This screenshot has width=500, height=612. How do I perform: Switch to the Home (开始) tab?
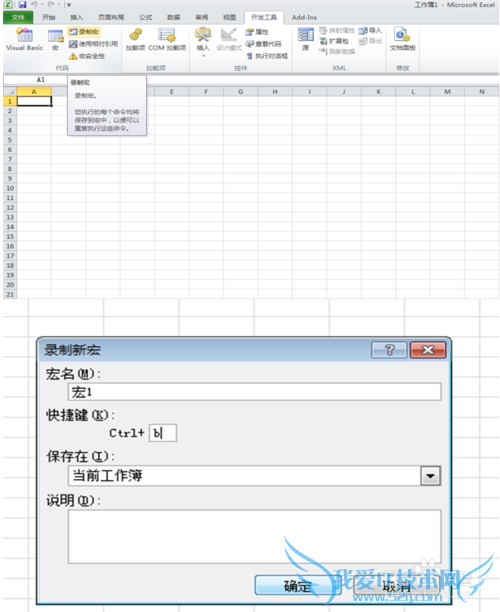pyautogui.click(x=49, y=18)
